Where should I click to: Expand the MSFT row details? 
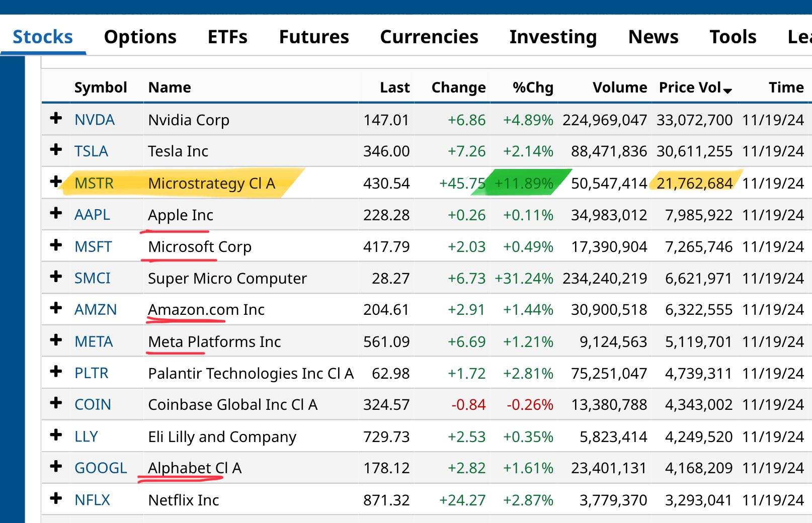(56, 245)
